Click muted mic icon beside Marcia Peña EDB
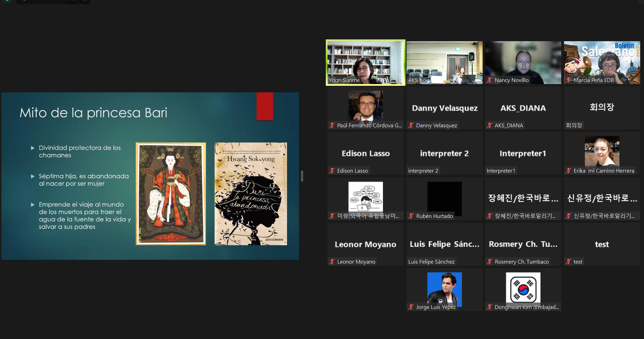Screen dimensions: 644x339 click(x=569, y=80)
